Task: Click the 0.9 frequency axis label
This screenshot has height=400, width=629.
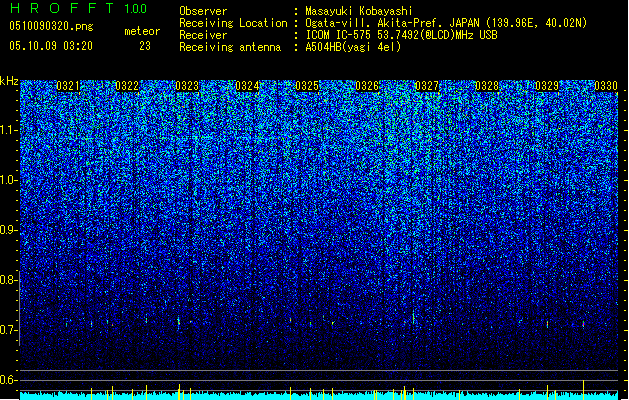Action: [9, 230]
